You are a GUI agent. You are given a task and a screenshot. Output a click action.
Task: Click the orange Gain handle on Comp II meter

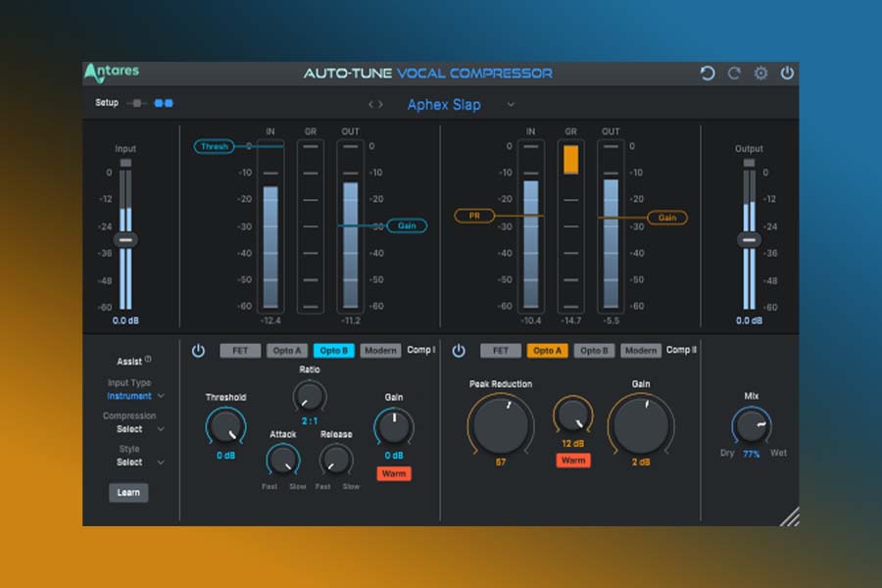(x=667, y=218)
